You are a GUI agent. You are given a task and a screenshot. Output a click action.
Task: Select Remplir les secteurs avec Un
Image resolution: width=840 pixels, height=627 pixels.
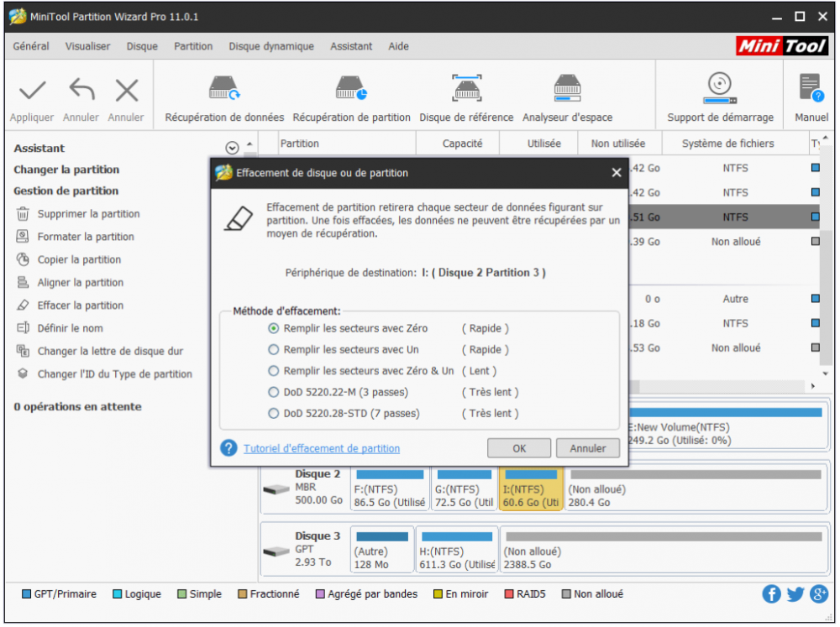(273, 350)
